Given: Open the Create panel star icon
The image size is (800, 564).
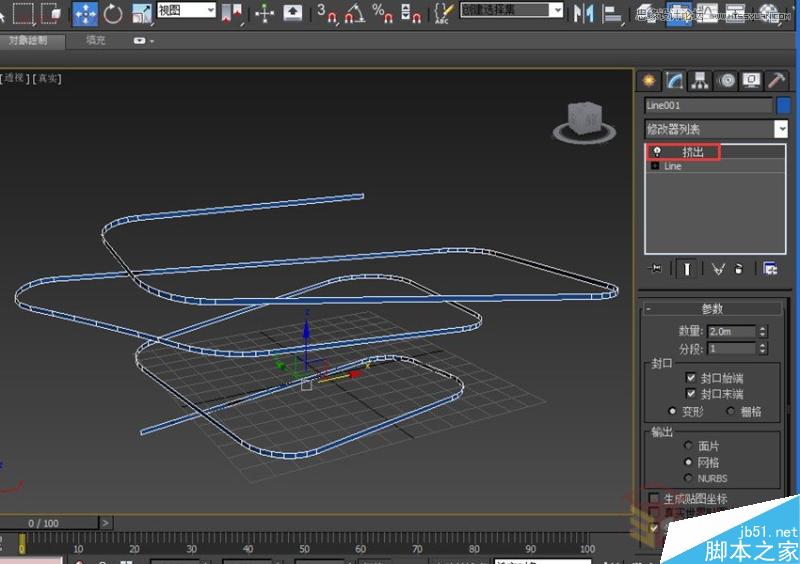Looking at the screenshot, I should pos(650,81).
